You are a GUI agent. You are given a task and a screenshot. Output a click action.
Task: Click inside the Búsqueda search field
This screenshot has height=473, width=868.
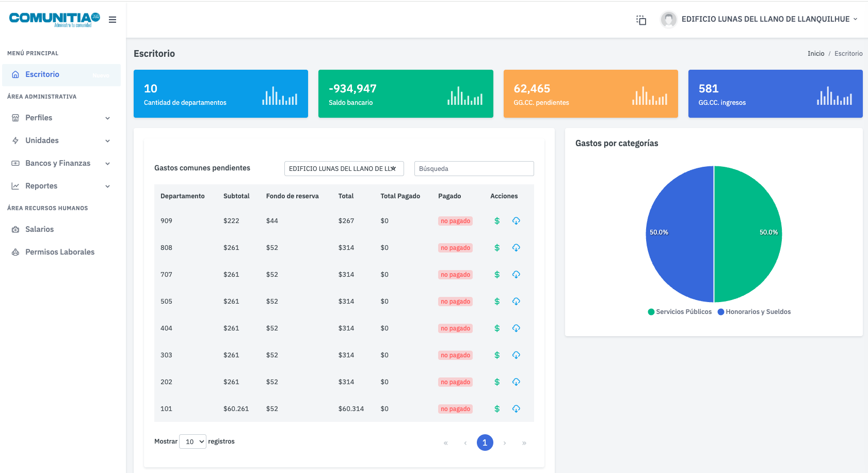473,168
